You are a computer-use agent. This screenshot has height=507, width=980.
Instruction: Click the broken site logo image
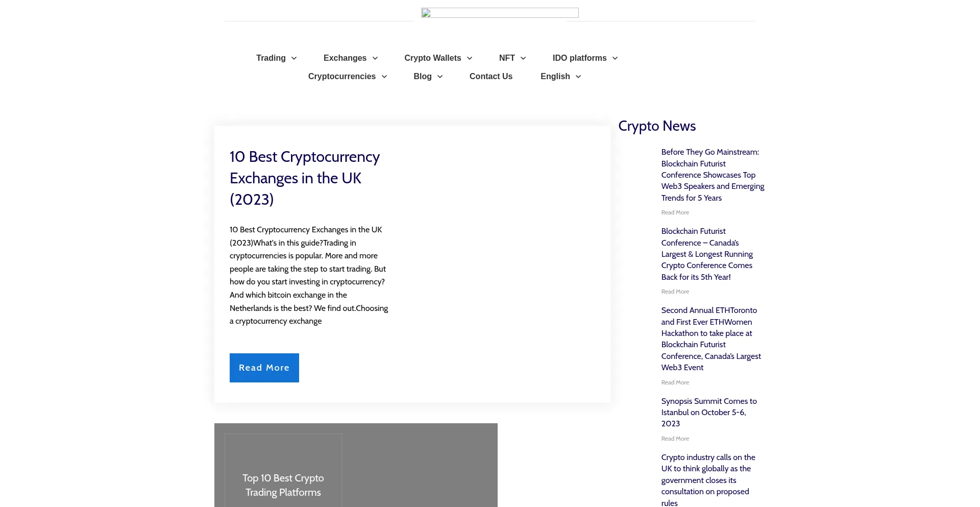(x=499, y=13)
